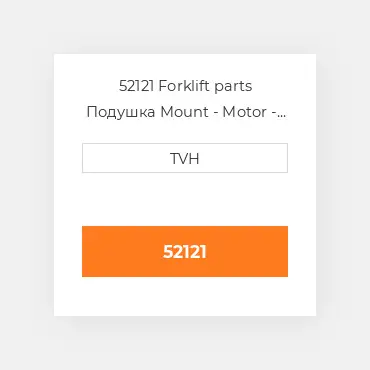Open the '52121 Forklift parts' title

[185, 86]
